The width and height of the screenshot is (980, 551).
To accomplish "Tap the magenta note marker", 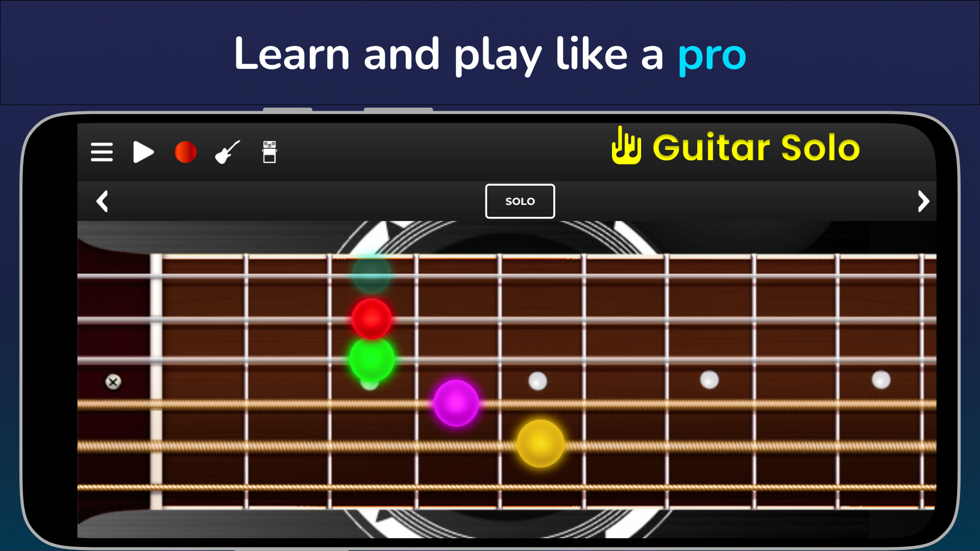I will coord(456,403).
